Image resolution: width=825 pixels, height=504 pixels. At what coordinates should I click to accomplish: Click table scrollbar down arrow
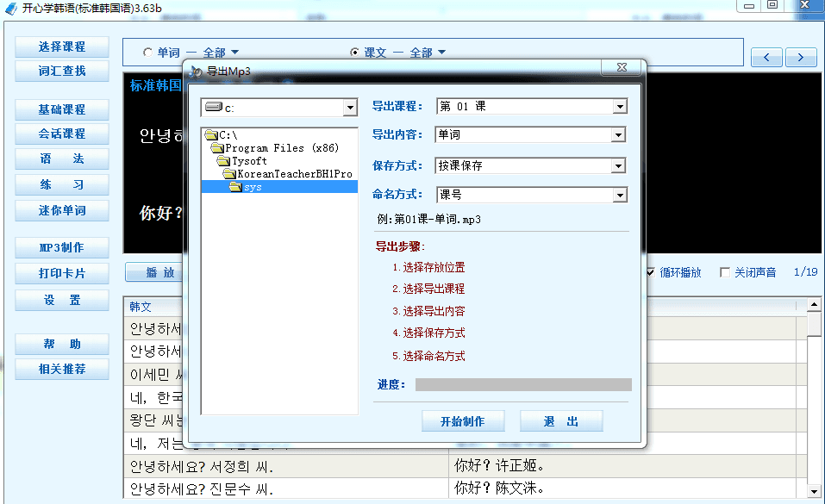pyautogui.click(x=815, y=492)
